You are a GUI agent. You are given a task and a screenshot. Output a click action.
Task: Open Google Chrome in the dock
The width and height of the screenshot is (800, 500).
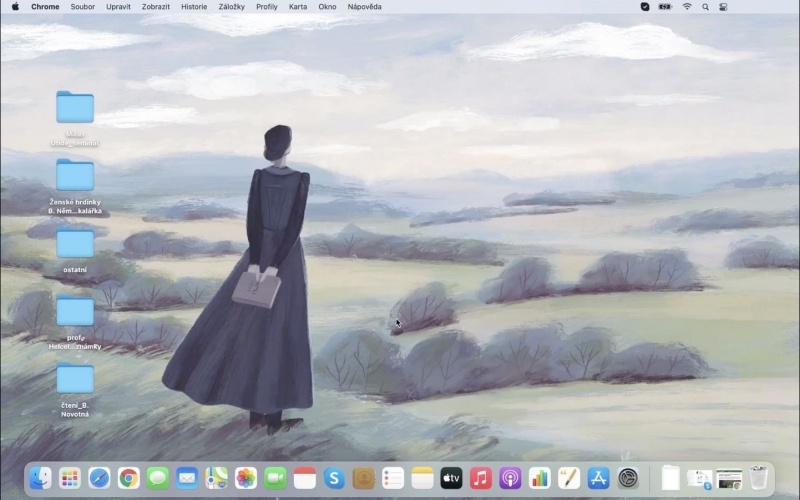128,478
